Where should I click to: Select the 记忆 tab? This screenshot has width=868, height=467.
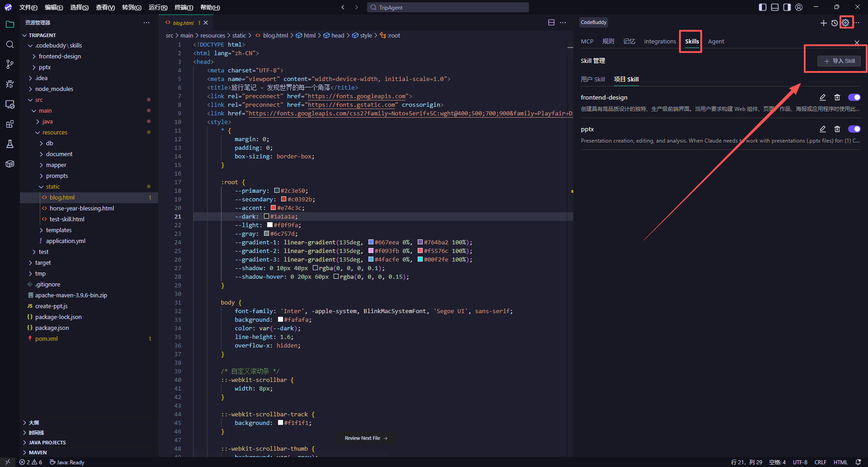pyautogui.click(x=629, y=41)
